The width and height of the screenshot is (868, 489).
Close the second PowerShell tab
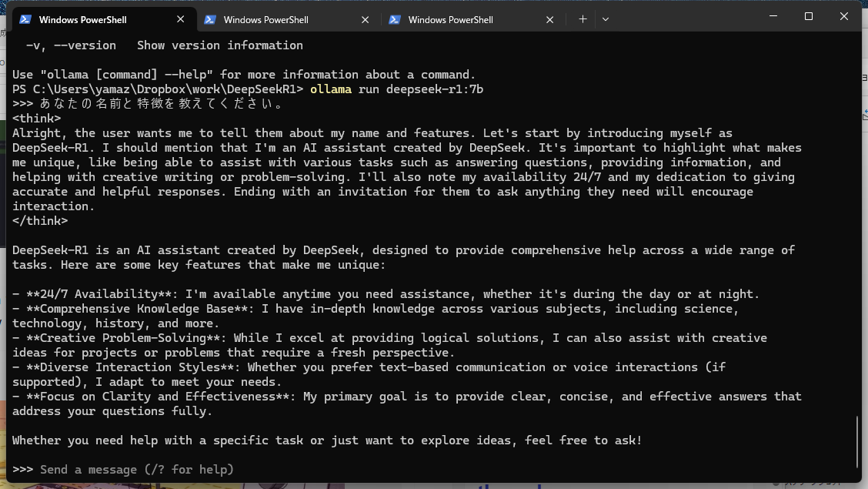pyautogui.click(x=365, y=19)
